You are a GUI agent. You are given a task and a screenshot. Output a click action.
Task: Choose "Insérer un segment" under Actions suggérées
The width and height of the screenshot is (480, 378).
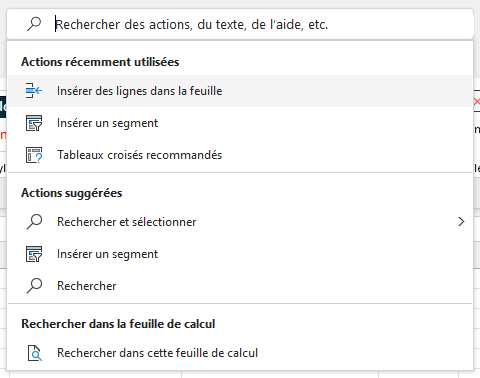tap(240, 254)
